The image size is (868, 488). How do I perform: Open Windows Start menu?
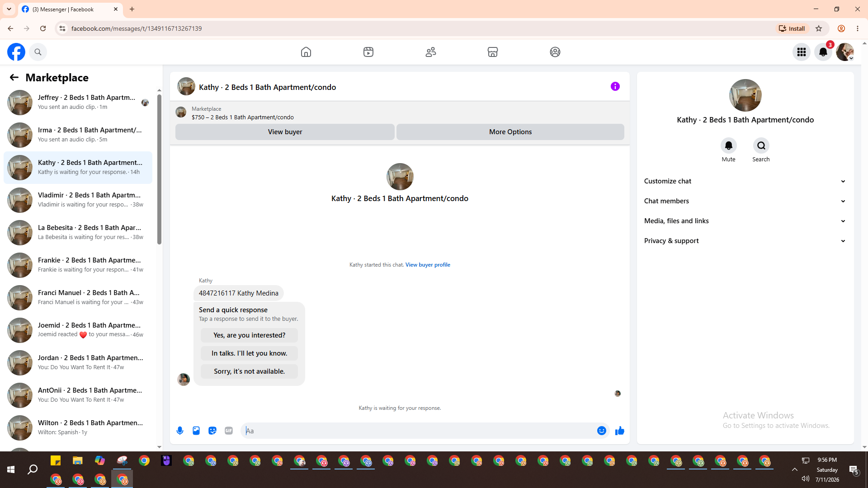(11, 470)
